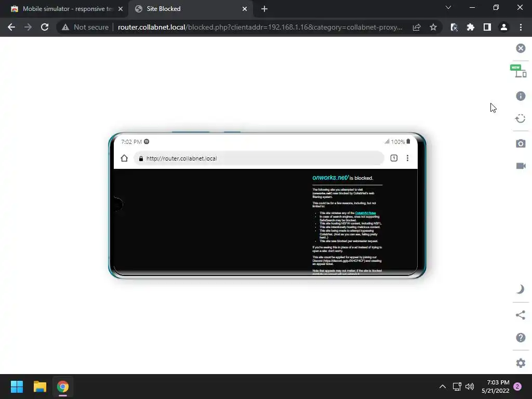Go back to the previous page
The image size is (532, 399).
pyautogui.click(x=11, y=27)
